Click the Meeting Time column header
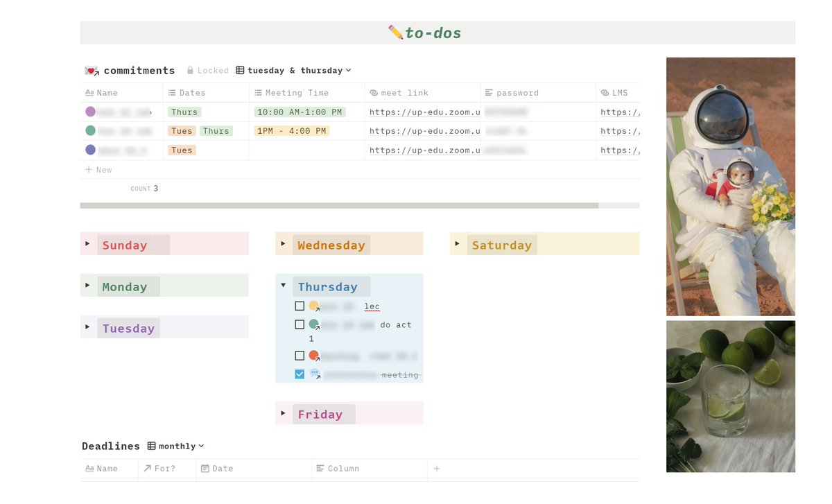This screenshot has width=832, height=504. [x=307, y=93]
